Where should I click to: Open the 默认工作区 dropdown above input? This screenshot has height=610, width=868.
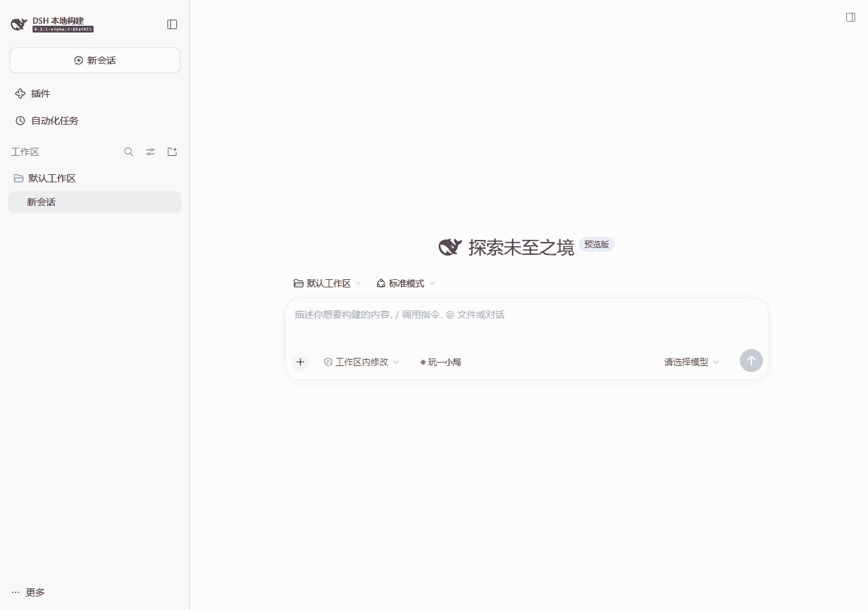[328, 283]
